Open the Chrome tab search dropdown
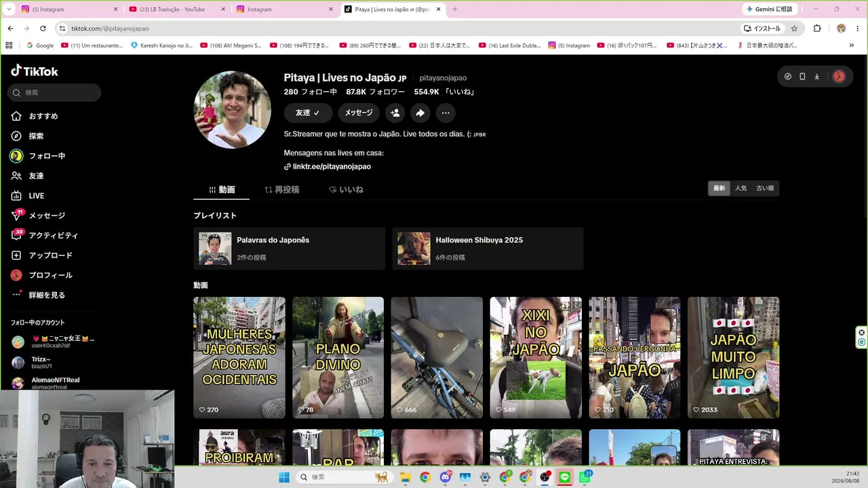This screenshot has width=868, height=488. point(9,9)
